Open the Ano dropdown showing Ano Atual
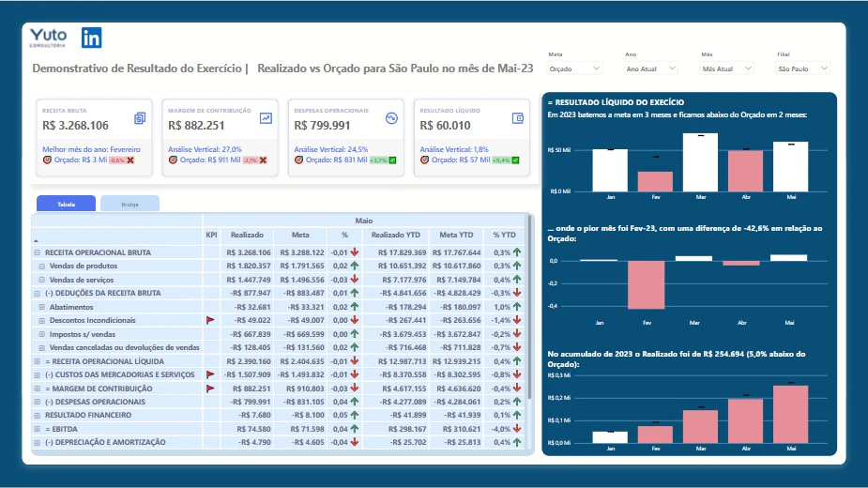The height and width of the screenshot is (488, 868). click(x=651, y=69)
